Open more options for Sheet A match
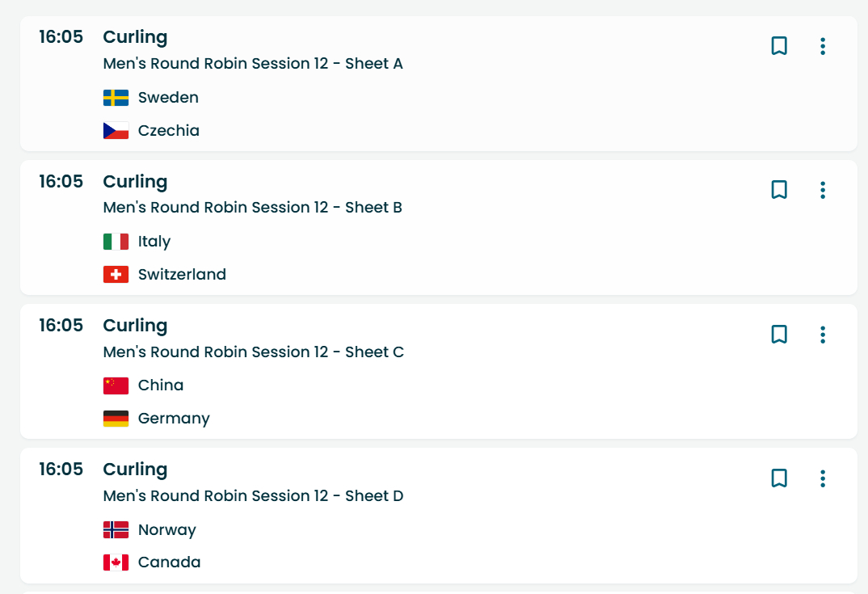This screenshot has height=594, width=868. pyautogui.click(x=823, y=46)
